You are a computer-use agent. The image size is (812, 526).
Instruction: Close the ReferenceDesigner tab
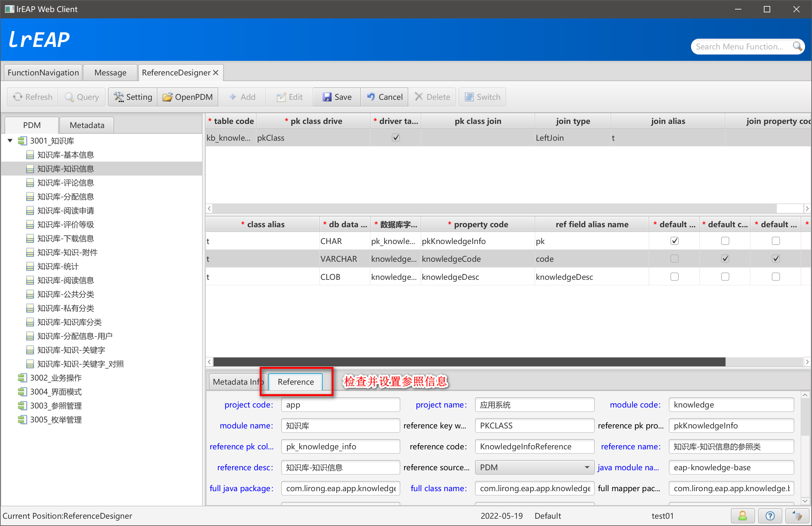(216, 73)
